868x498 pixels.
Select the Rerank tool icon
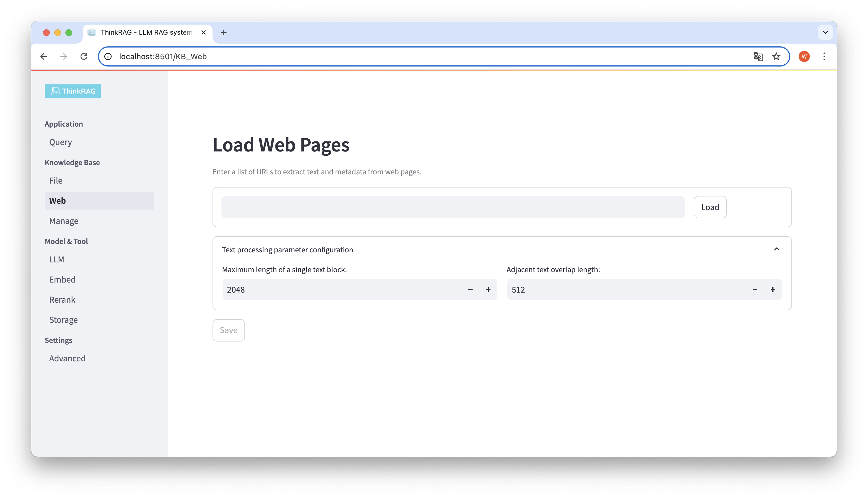point(62,300)
